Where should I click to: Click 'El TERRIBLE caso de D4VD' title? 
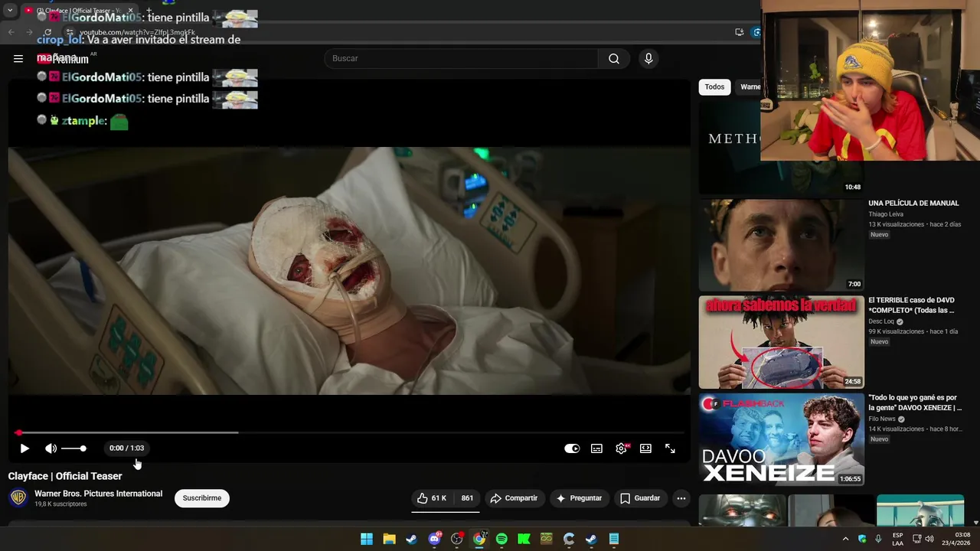pyautogui.click(x=912, y=305)
